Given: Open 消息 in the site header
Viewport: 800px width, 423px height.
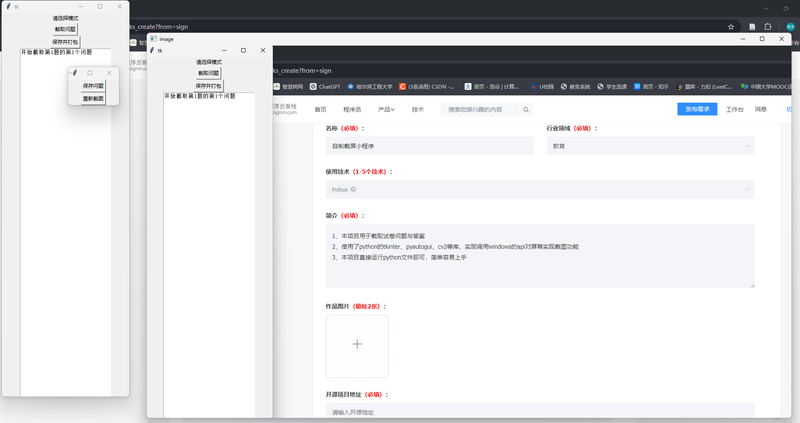Looking at the screenshot, I should click(x=761, y=109).
